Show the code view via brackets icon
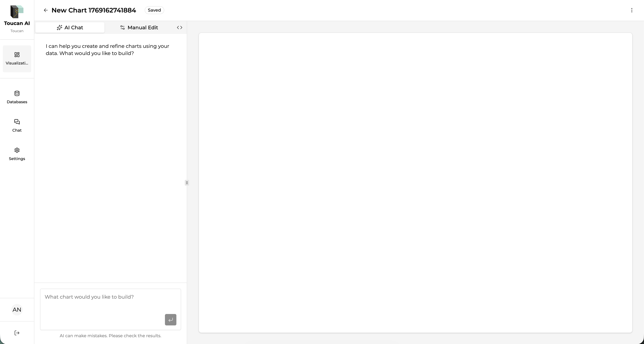Image resolution: width=644 pixels, height=344 pixels. [179, 28]
